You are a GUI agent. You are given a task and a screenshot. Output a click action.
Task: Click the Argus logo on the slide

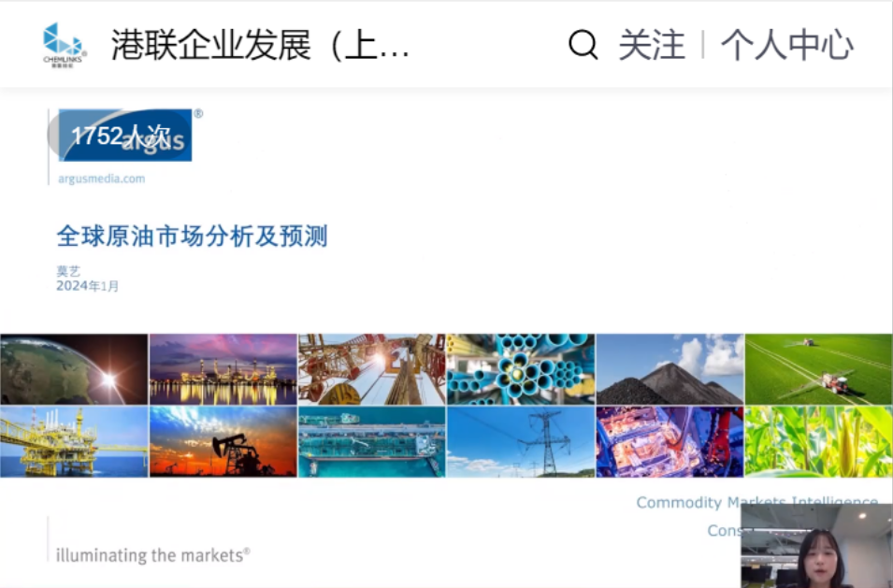click(125, 136)
